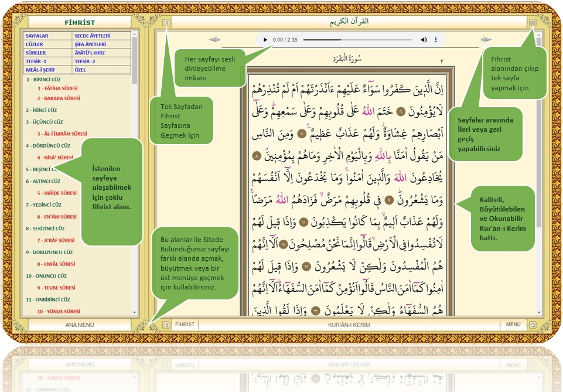Select 9 - DOKUZUNCU CÜZ in the index
The image size is (563, 392).
click(x=49, y=253)
